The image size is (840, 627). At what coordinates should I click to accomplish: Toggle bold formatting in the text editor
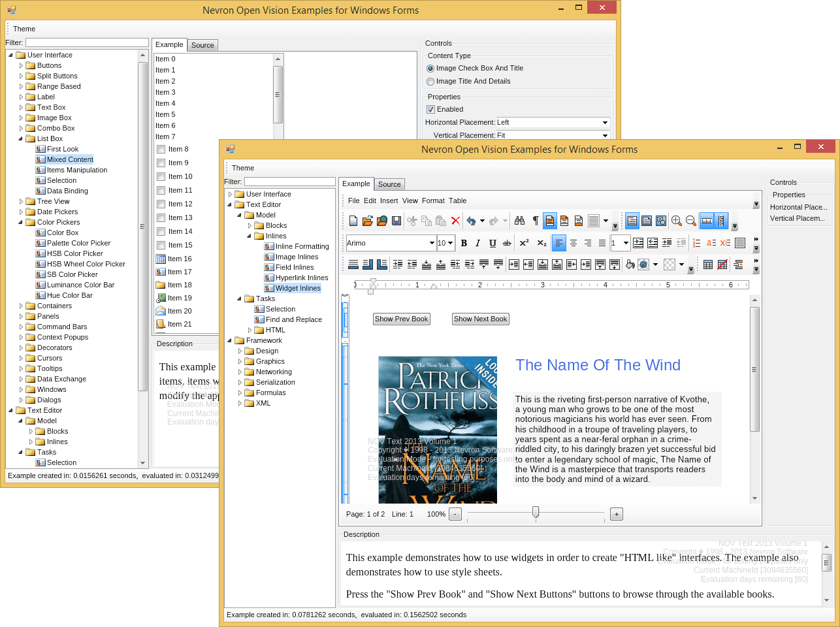(x=464, y=243)
